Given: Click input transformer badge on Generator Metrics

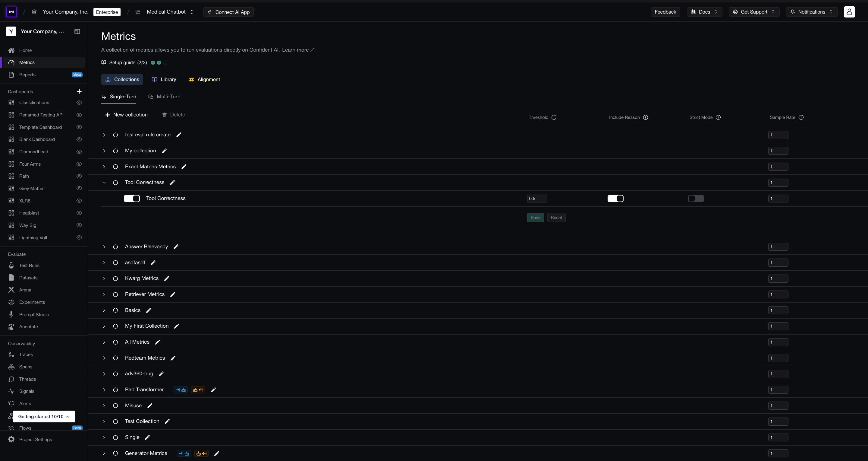Looking at the screenshot, I should (x=184, y=453).
